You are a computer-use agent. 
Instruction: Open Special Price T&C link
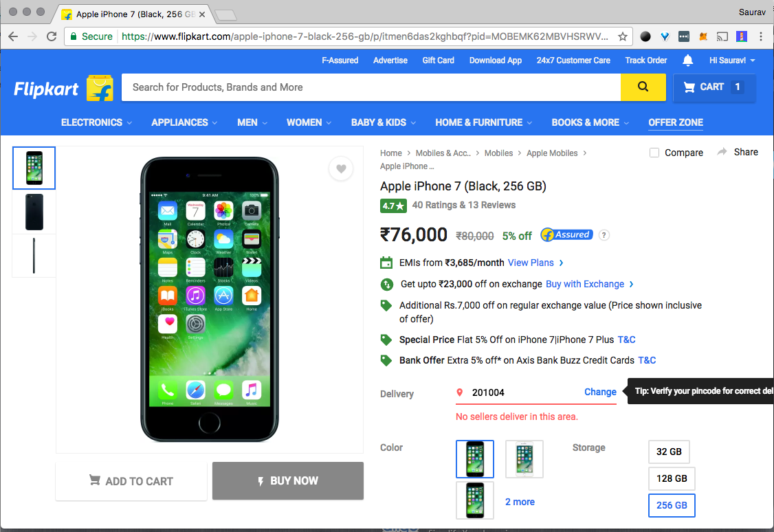pyautogui.click(x=626, y=340)
